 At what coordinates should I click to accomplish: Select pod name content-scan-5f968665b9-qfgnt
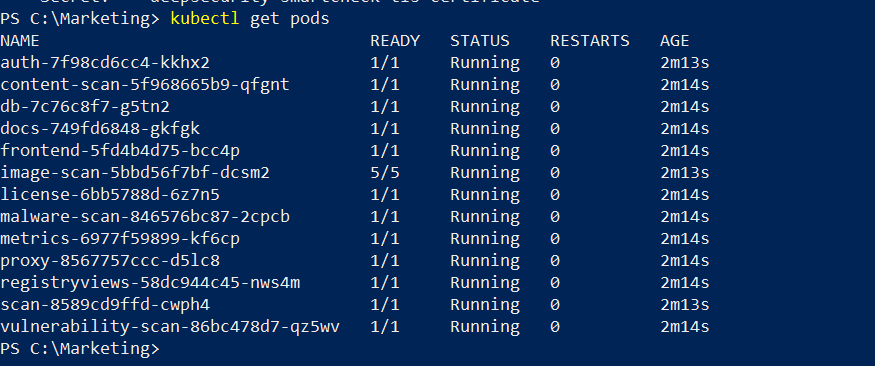[x=145, y=85]
